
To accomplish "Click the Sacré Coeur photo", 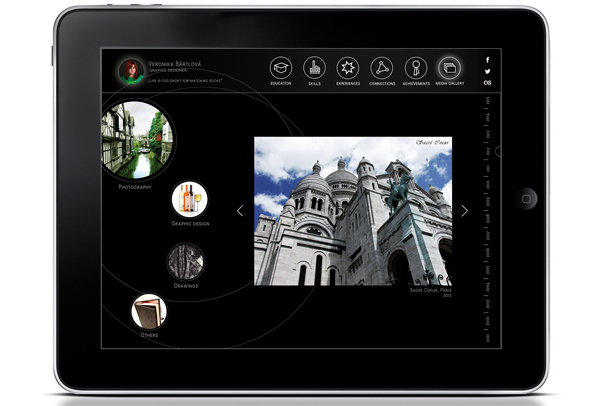I will pos(353,211).
